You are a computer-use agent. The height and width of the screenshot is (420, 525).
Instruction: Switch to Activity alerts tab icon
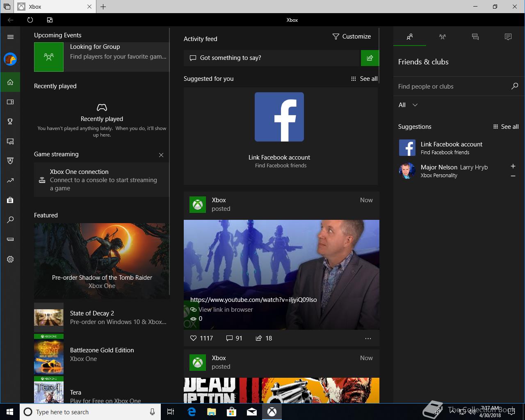[508, 37]
